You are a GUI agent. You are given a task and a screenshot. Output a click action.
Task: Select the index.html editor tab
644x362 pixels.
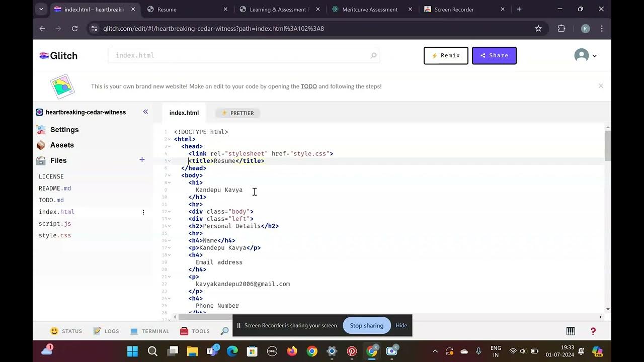(x=184, y=113)
